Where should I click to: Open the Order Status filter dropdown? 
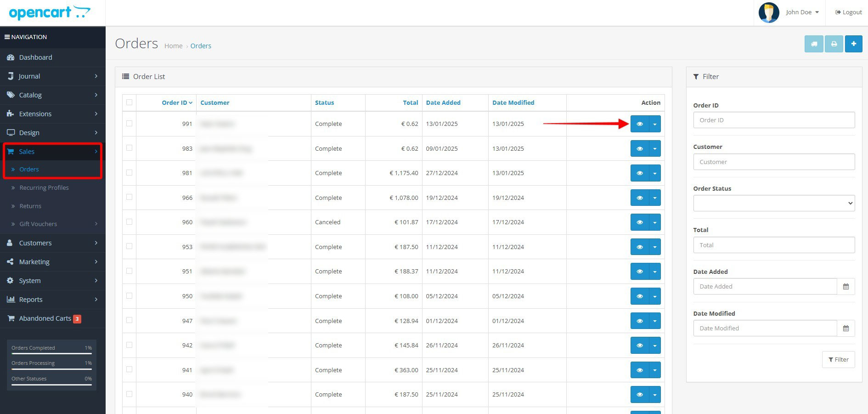[x=774, y=203]
